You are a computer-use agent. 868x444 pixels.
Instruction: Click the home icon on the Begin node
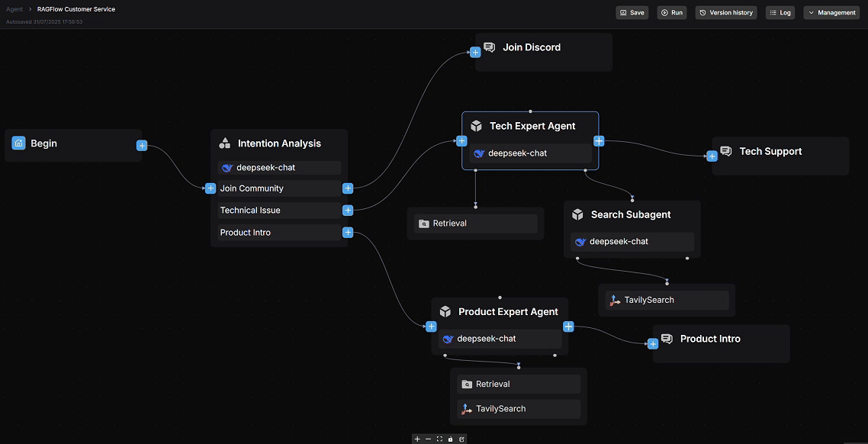tap(18, 143)
